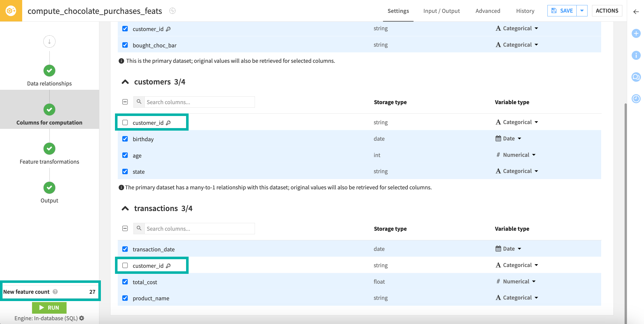This screenshot has width=644, height=324.
Task: Open the Advanced tab
Action: click(x=488, y=11)
